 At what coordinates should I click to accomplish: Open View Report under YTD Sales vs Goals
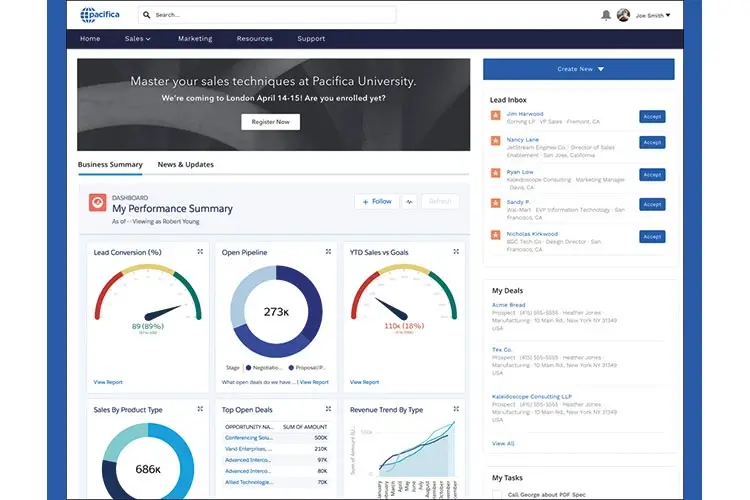coord(364,382)
